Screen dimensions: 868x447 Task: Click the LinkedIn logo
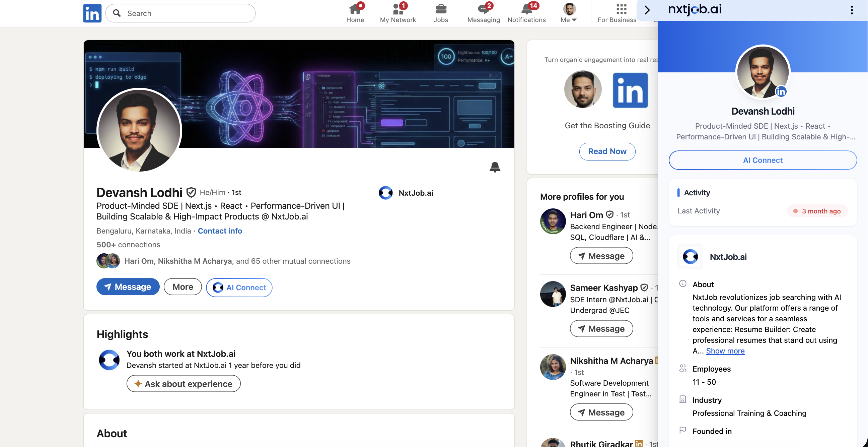click(92, 13)
